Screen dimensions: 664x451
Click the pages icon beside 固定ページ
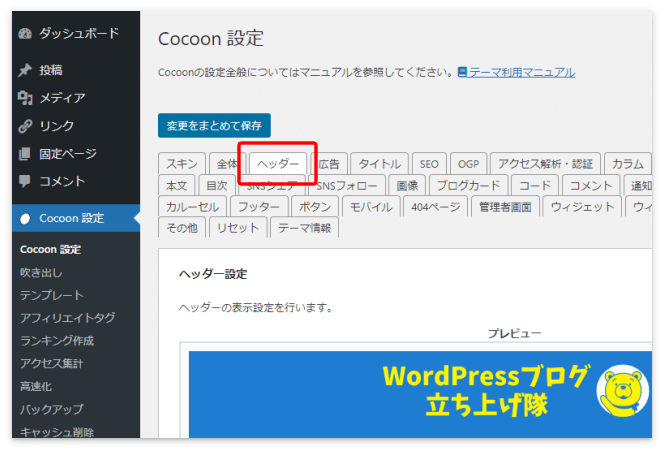click(25, 154)
